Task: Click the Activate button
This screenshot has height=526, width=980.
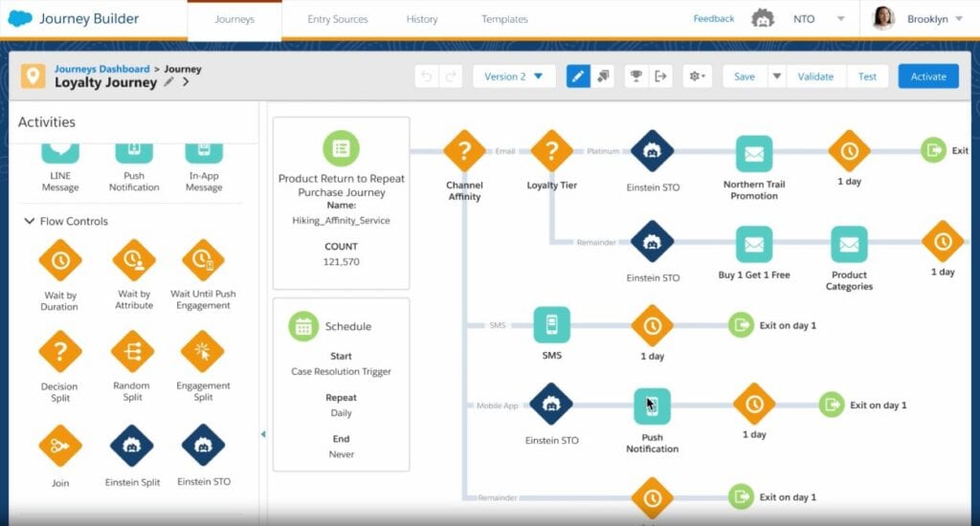Action: pyautogui.click(x=928, y=77)
